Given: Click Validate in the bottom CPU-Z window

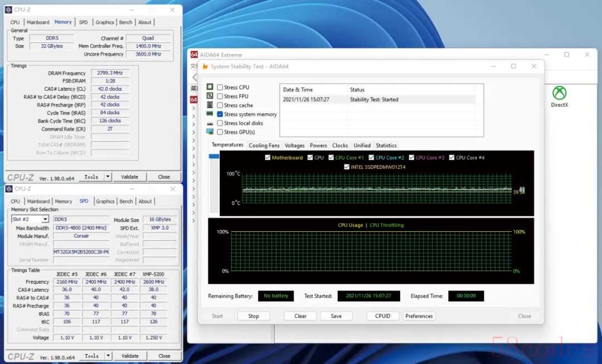Looking at the screenshot, I should [130, 356].
